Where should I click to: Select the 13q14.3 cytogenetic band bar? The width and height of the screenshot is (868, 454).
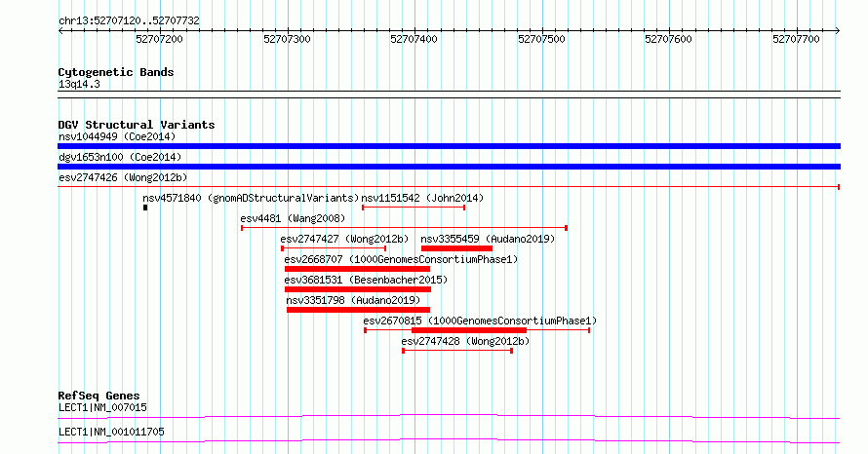click(x=449, y=95)
